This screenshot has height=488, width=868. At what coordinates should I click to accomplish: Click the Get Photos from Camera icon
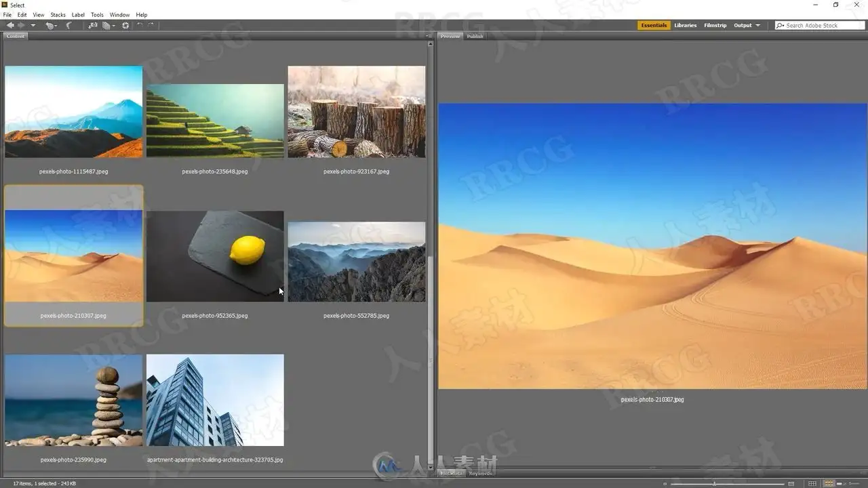93,25
